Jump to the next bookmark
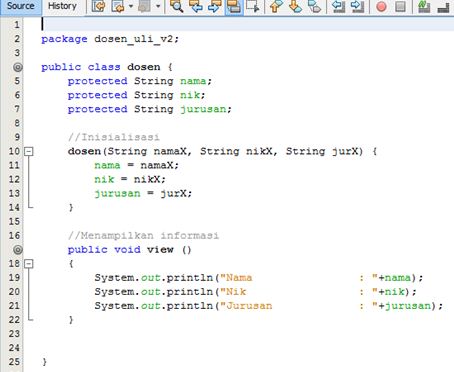This screenshot has width=454, height=372. point(295,6)
